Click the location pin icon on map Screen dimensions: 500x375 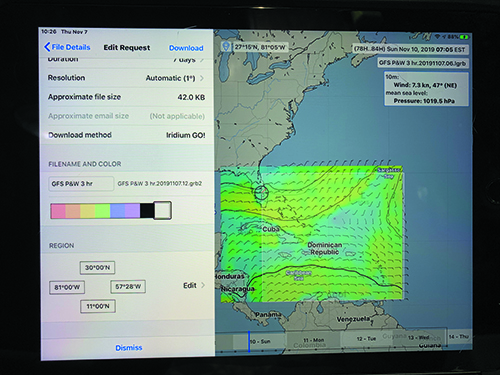click(x=226, y=46)
